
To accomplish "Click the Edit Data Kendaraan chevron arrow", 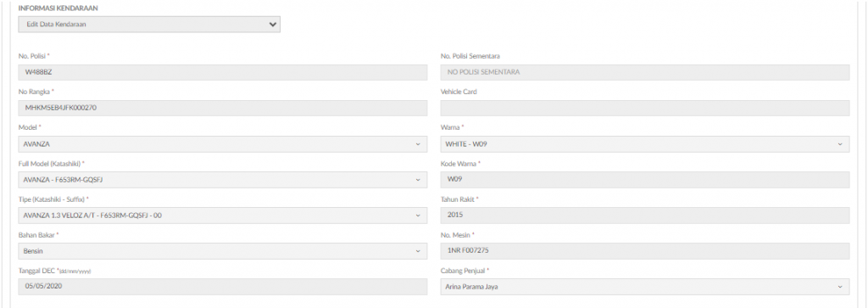I will [x=272, y=25].
